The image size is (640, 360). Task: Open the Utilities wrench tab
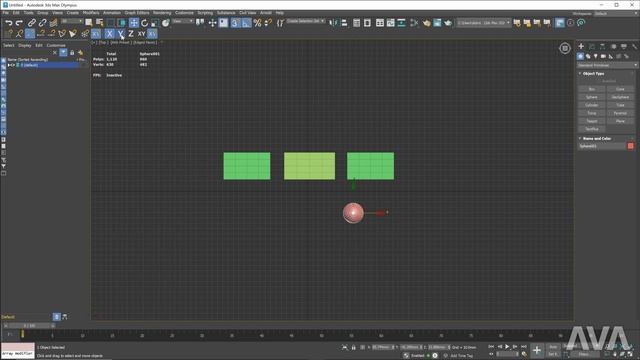(634, 47)
